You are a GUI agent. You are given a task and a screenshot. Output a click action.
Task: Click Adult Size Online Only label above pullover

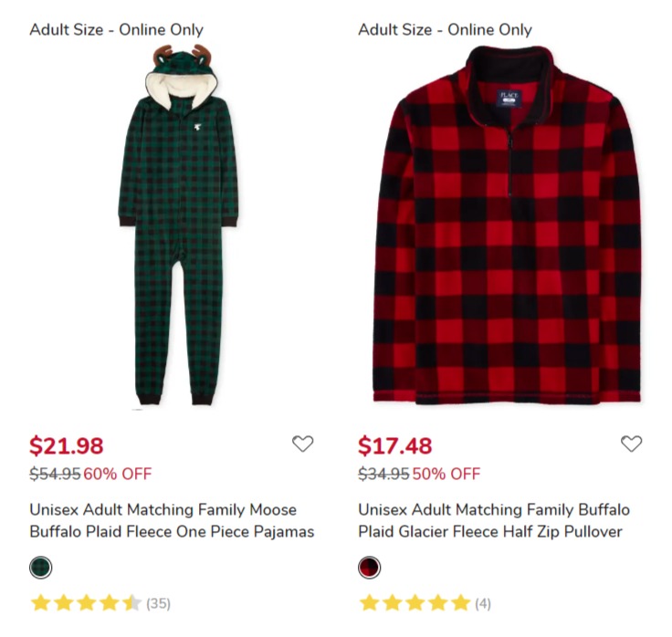point(445,29)
